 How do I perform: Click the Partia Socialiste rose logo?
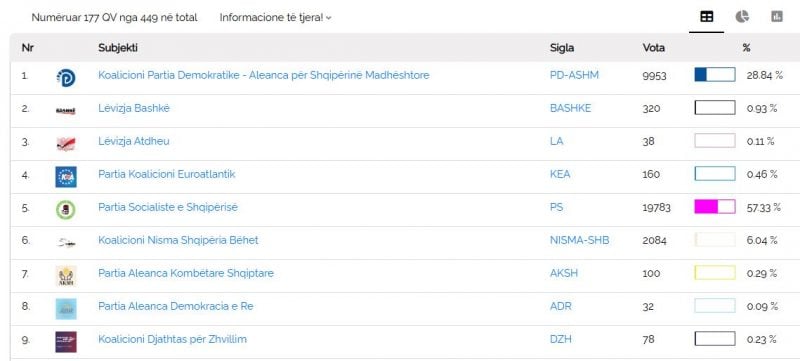click(x=66, y=210)
